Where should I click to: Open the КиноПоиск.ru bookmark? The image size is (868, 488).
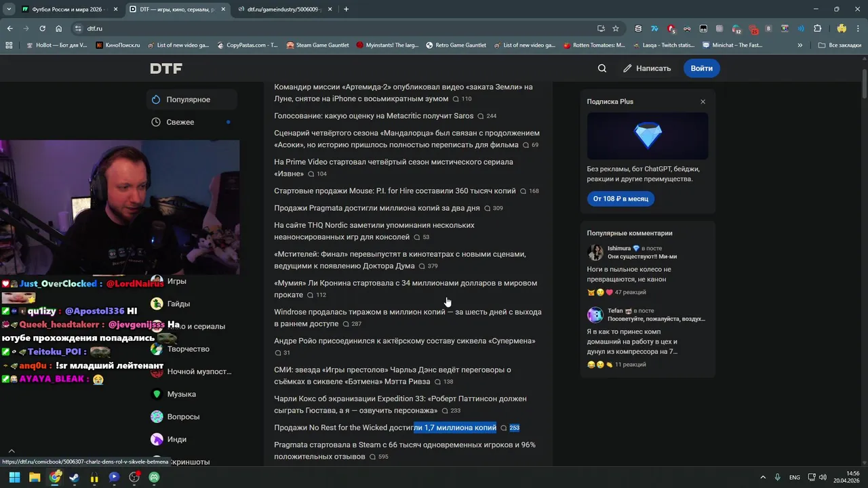point(118,45)
